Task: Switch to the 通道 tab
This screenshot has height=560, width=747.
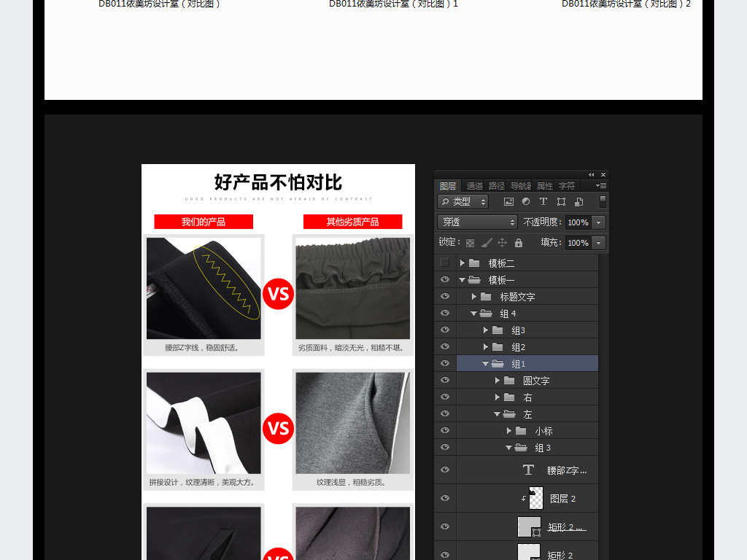Action: pyautogui.click(x=474, y=186)
